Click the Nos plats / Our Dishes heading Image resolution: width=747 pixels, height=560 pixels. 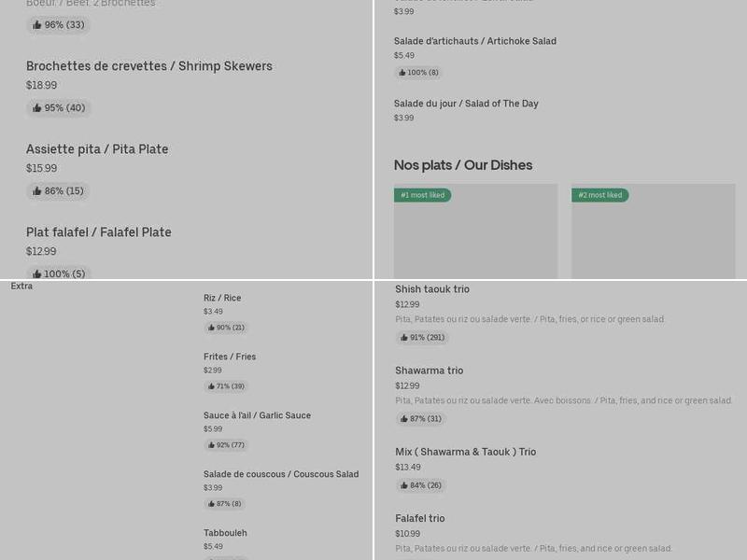[463, 165]
